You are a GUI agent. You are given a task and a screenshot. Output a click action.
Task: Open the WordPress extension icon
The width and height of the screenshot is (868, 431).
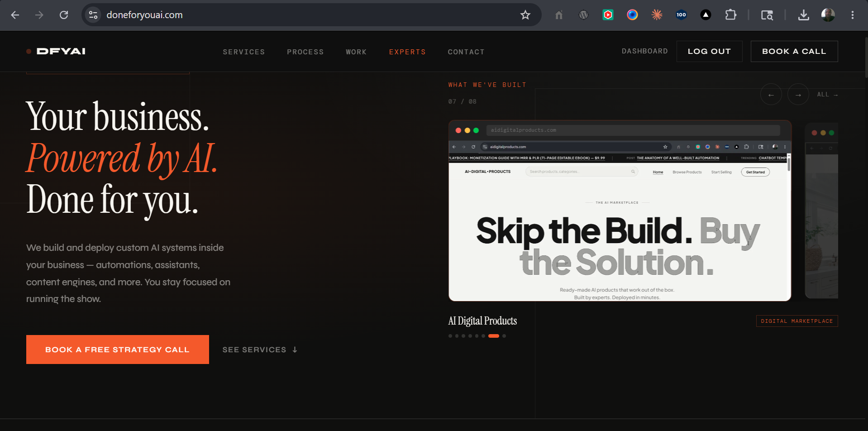[x=583, y=15]
